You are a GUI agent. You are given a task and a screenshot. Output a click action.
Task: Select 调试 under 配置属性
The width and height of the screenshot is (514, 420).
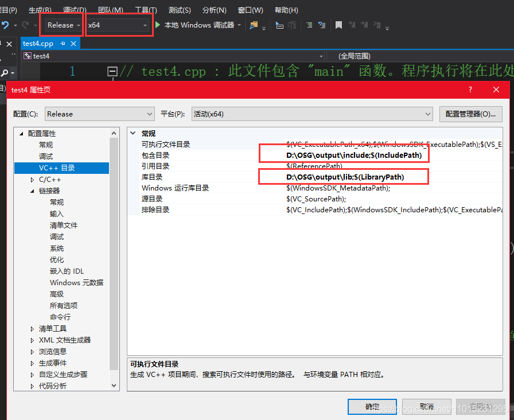46,157
